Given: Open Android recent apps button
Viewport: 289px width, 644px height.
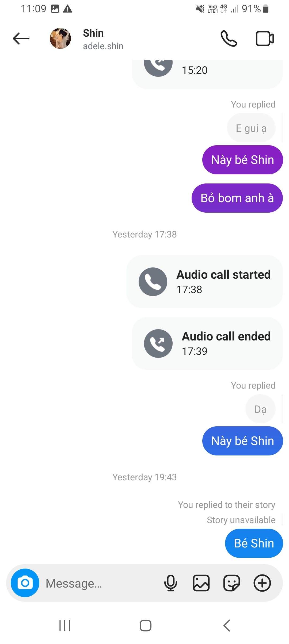Looking at the screenshot, I should pos(65,626).
